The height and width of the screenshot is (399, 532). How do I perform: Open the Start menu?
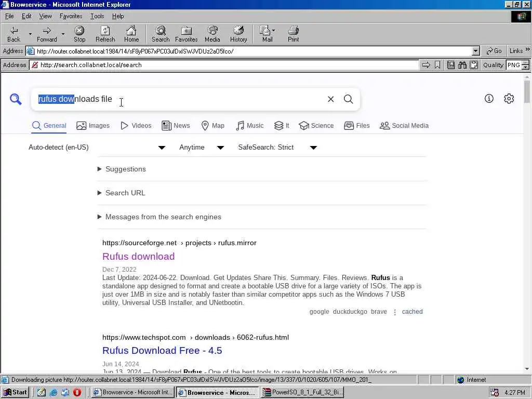[15, 392]
